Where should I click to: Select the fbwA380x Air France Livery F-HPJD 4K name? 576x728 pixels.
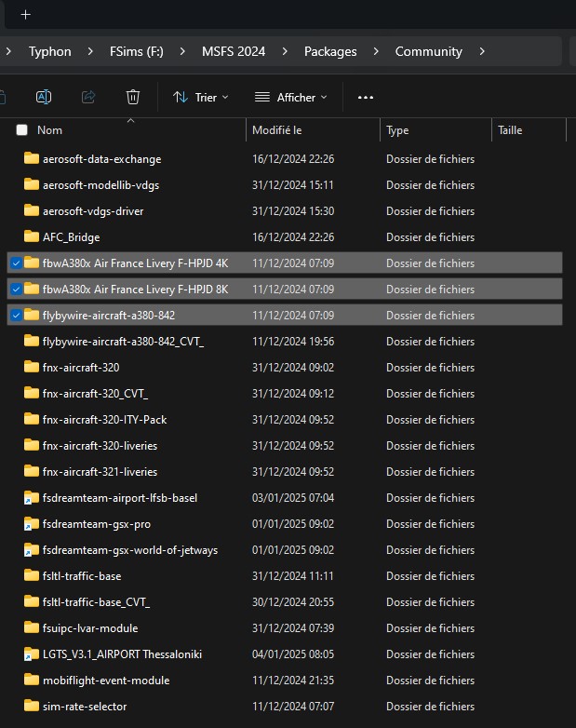[x=135, y=263]
